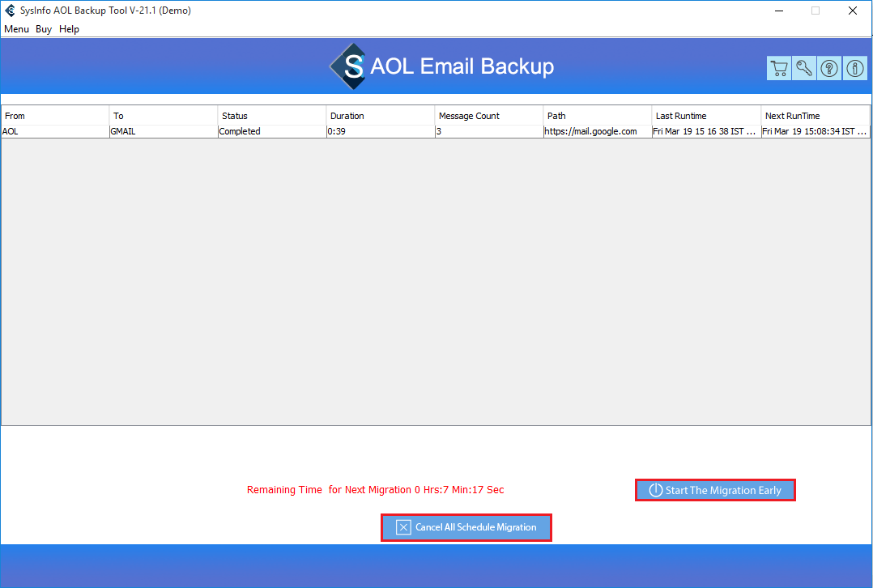Select the https://mail.google.com path cell
This screenshot has height=588, width=873.
(598, 131)
